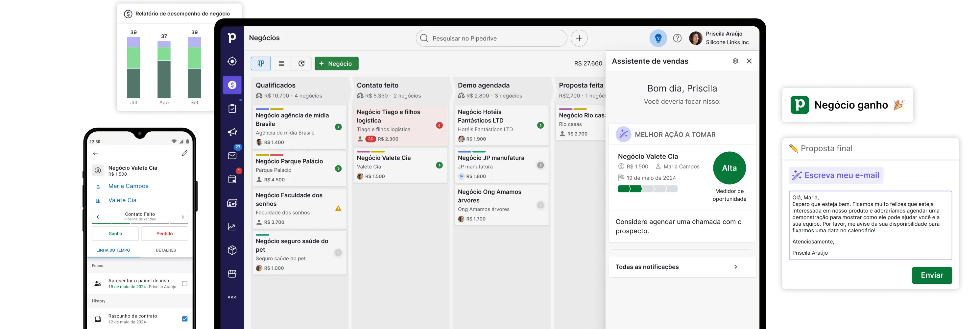Click the Jul bar in performance report
Image resolution: width=980 pixels, height=329 pixels.
(x=133, y=67)
